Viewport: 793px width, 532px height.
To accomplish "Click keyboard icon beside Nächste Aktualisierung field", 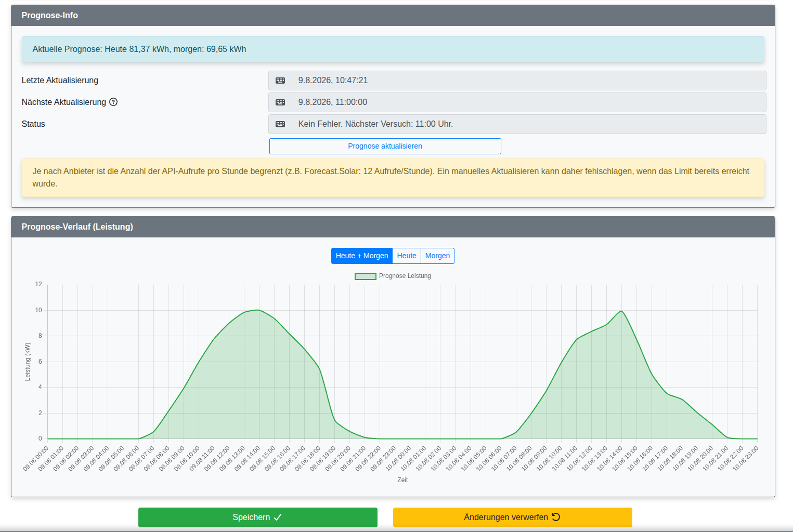I will [280, 102].
